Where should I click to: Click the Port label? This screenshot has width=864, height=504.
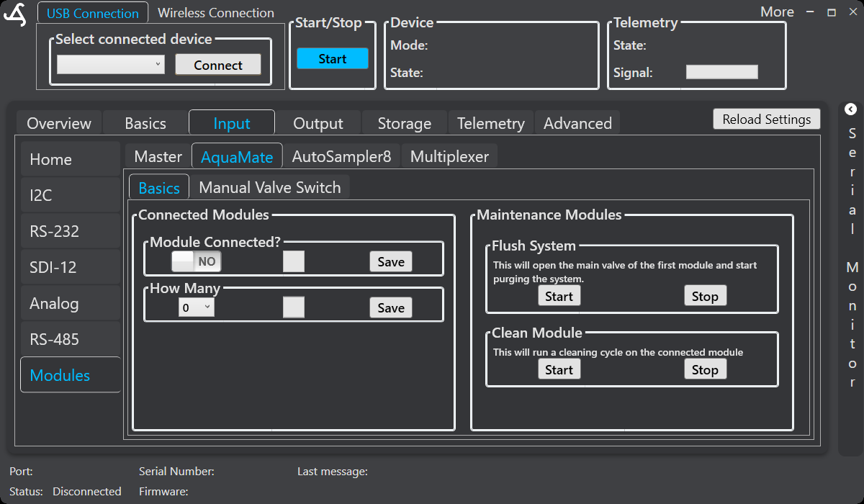(x=21, y=472)
